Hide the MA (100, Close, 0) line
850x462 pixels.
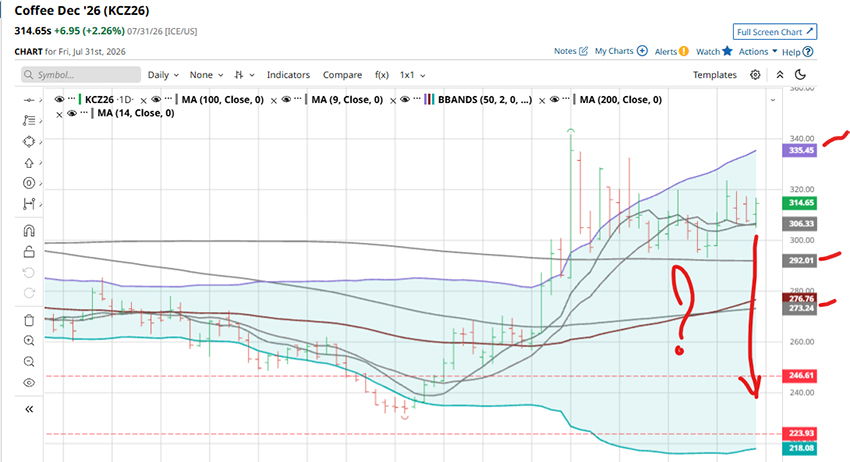click(156, 99)
